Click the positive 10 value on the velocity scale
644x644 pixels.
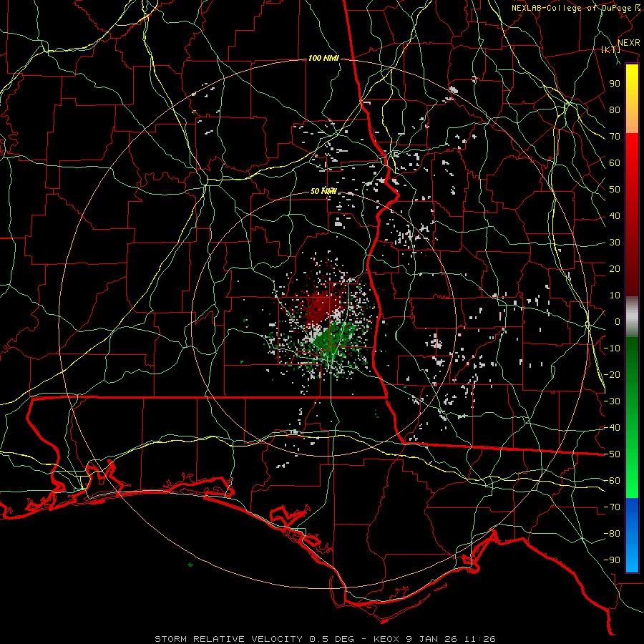(x=615, y=296)
